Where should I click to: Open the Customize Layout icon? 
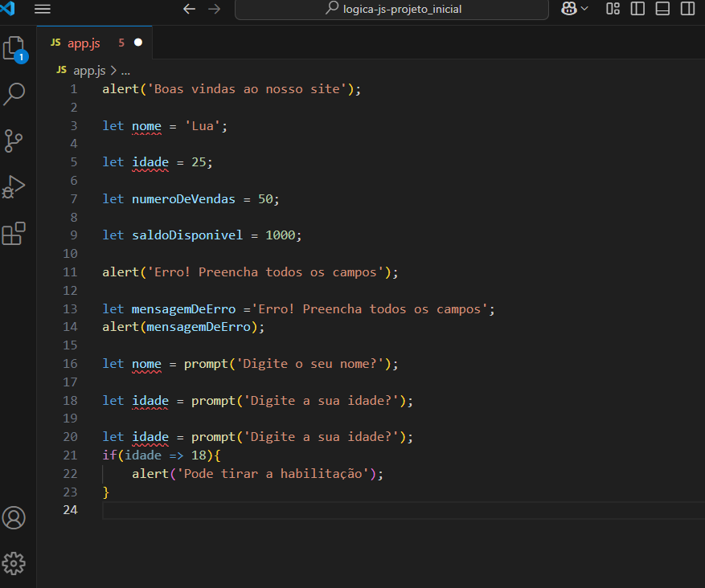(x=613, y=9)
